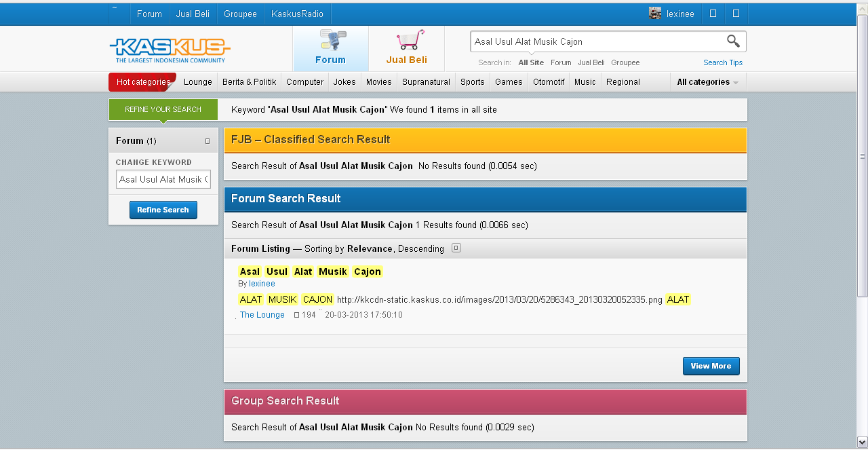
Task: Open Groupee in the top blue bar
Action: tap(240, 14)
